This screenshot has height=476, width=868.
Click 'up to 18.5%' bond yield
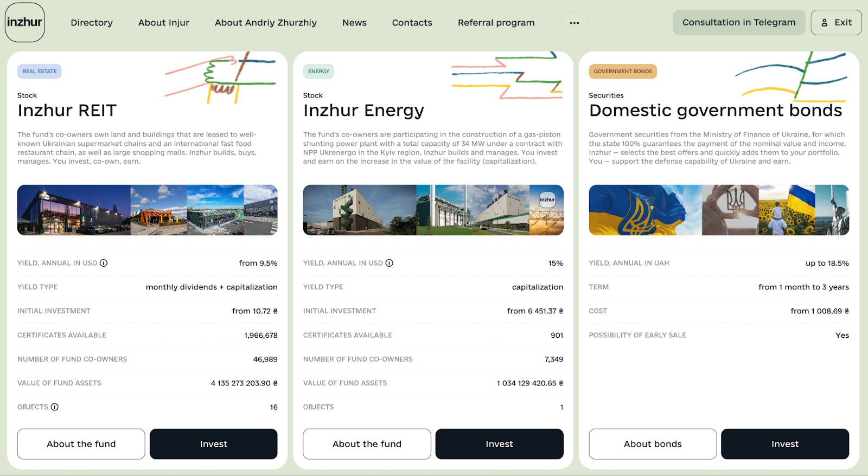pos(827,263)
